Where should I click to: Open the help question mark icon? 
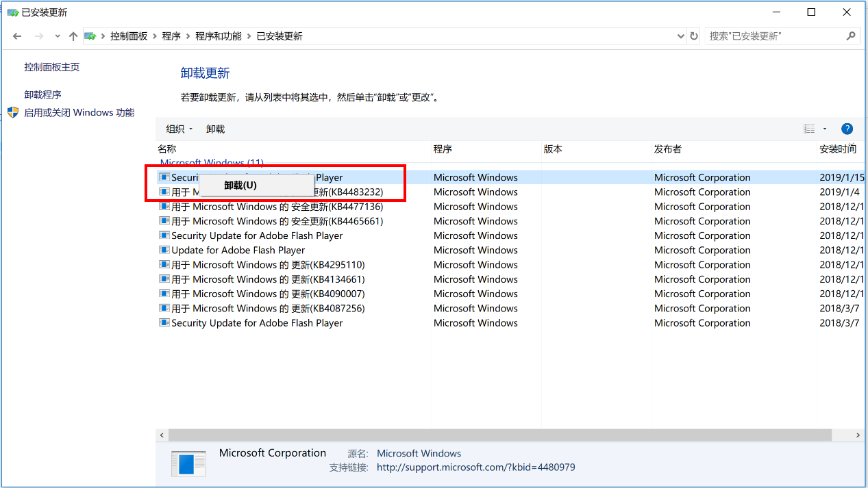847,129
